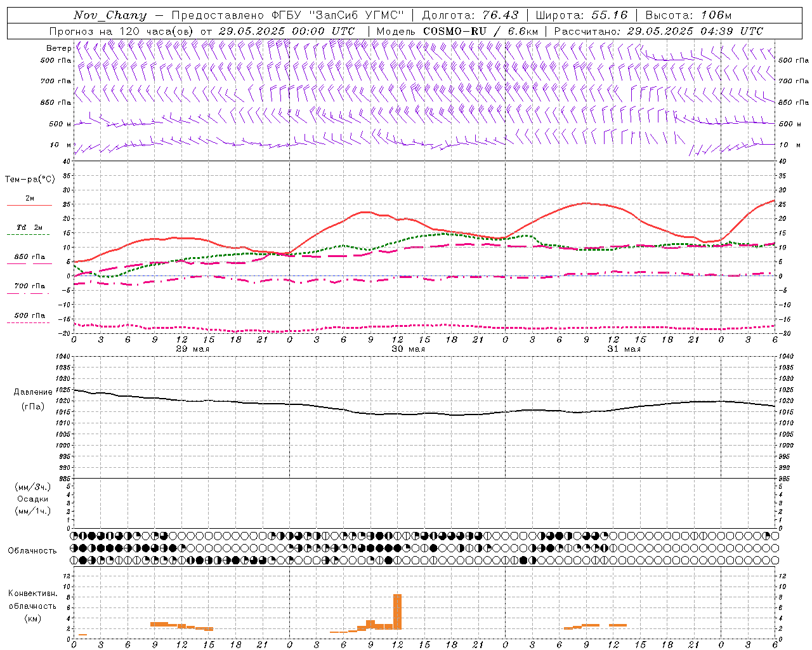Click the tallest orange convective cloud bar
The width and height of the screenshot is (812, 650).
pyautogui.click(x=398, y=611)
